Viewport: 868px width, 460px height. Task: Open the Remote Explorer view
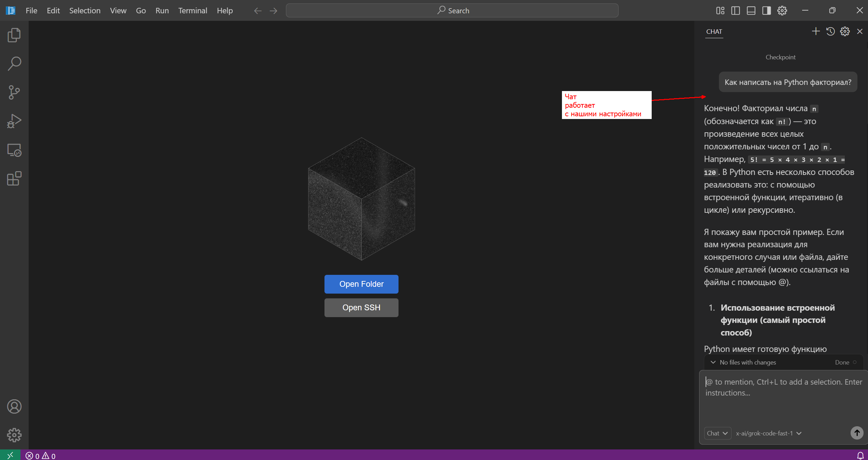[x=14, y=150]
